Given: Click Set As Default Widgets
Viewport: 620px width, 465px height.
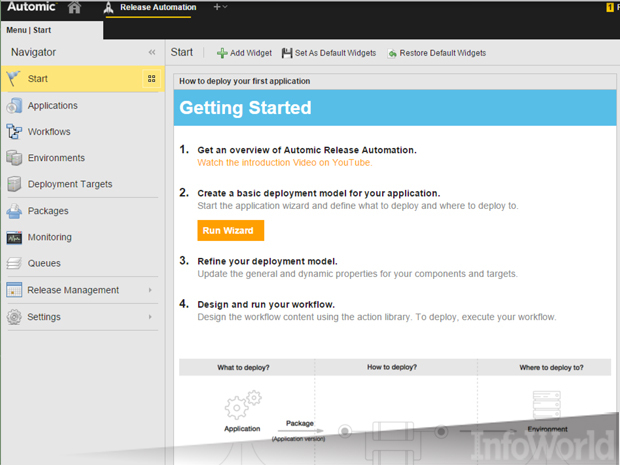Looking at the screenshot, I should click(x=329, y=53).
